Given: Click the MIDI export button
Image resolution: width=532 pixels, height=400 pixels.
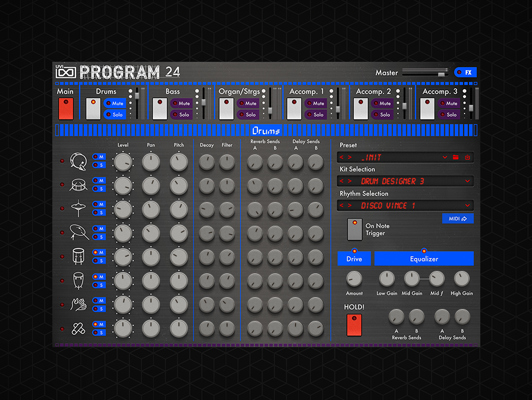Looking at the screenshot, I should 458,219.
